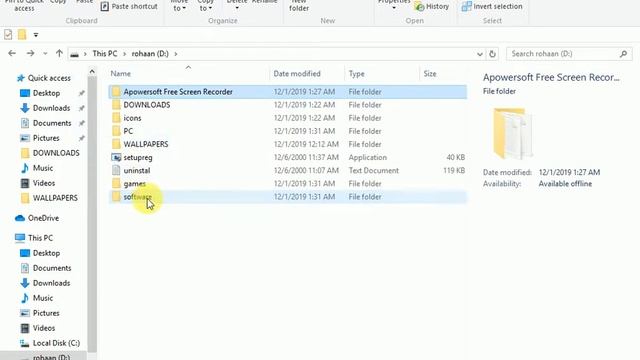640x360 pixels.
Task: Expand the address bar history dropdown
Action: (x=480, y=54)
